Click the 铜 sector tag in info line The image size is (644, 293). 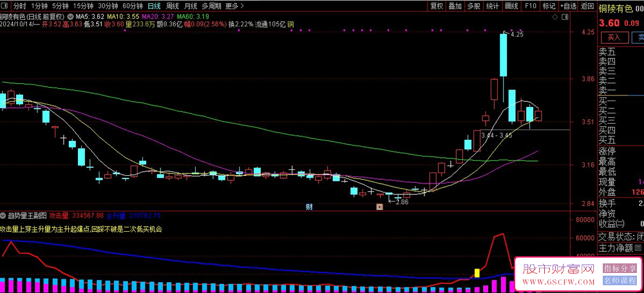click(290, 24)
